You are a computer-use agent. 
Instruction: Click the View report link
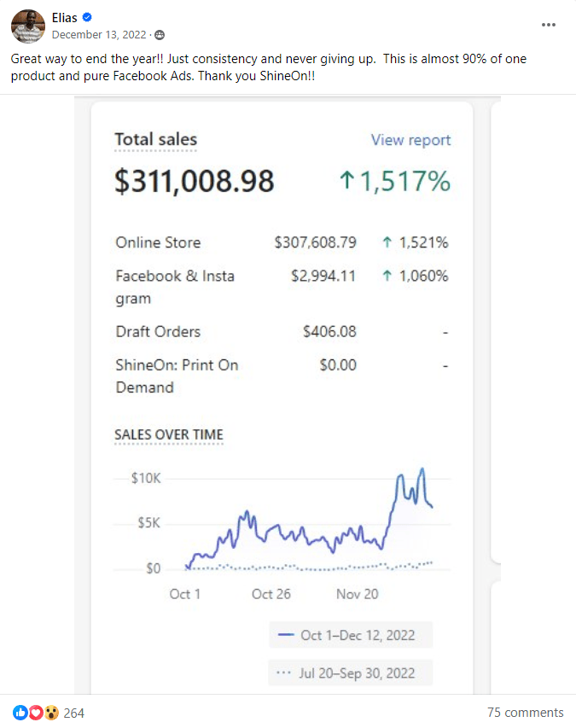(410, 140)
